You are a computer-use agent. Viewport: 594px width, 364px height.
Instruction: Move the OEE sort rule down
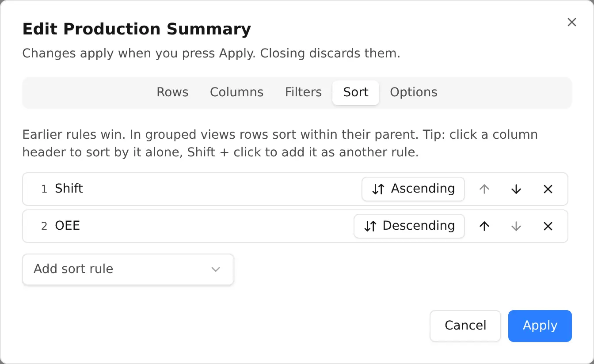tap(516, 226)
